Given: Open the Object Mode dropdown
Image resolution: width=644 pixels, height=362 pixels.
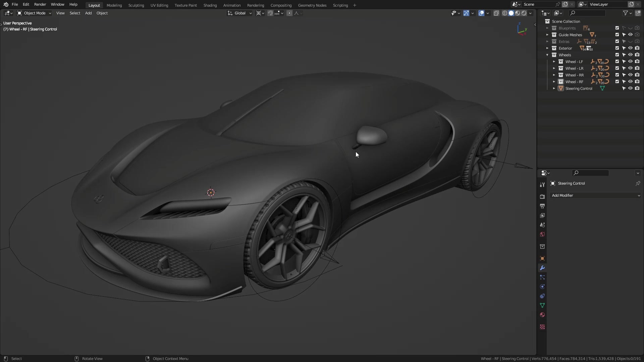Looking at the screenshot, I should 34,13.
